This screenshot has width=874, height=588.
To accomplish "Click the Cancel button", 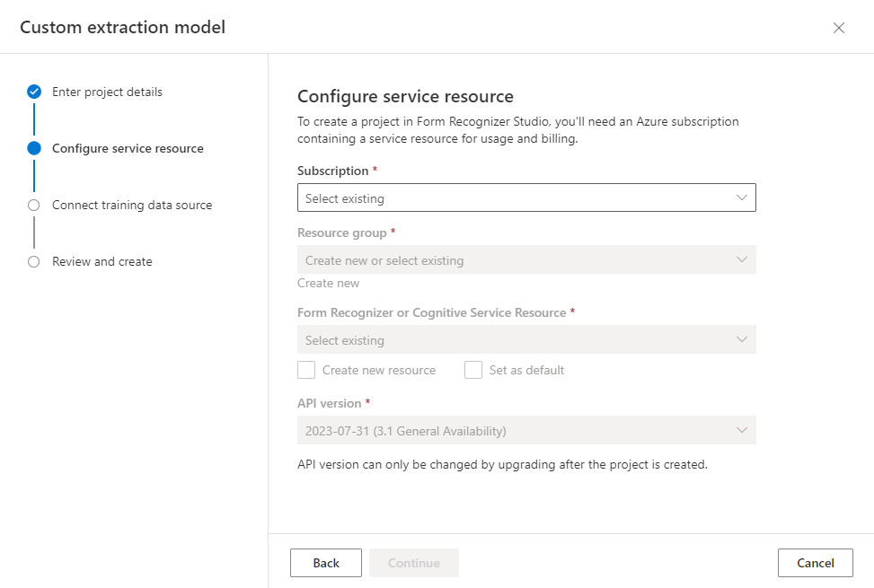I will click(x=816, y=563).
